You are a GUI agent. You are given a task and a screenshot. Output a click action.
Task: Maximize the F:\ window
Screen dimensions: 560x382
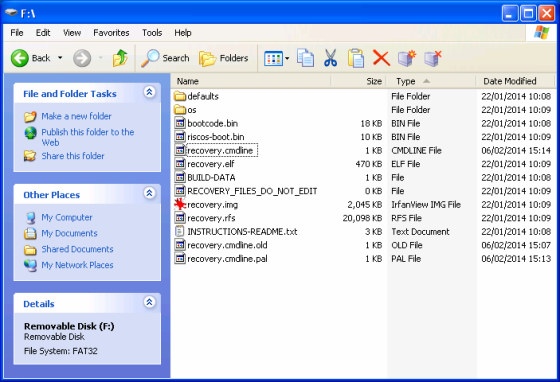(x=528, y=14)
